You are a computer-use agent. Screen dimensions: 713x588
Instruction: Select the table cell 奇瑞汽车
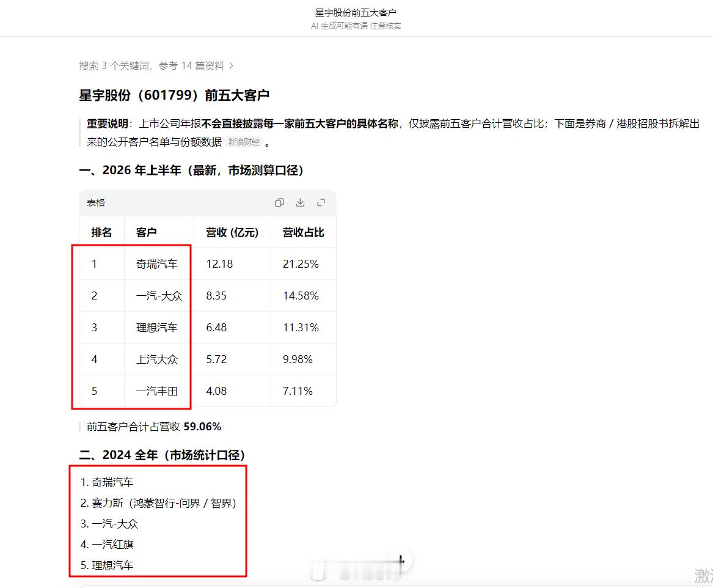click(x=157, y=264)
